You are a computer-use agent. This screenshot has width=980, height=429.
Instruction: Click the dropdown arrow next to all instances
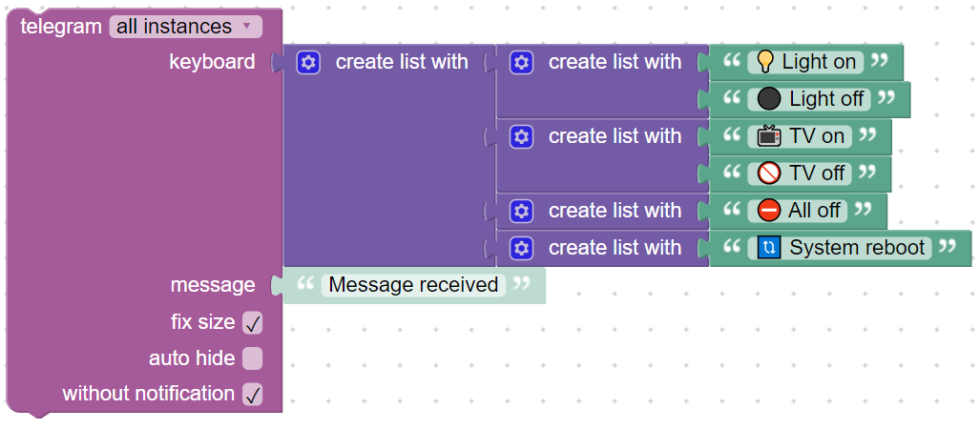(x=246, y=26)
